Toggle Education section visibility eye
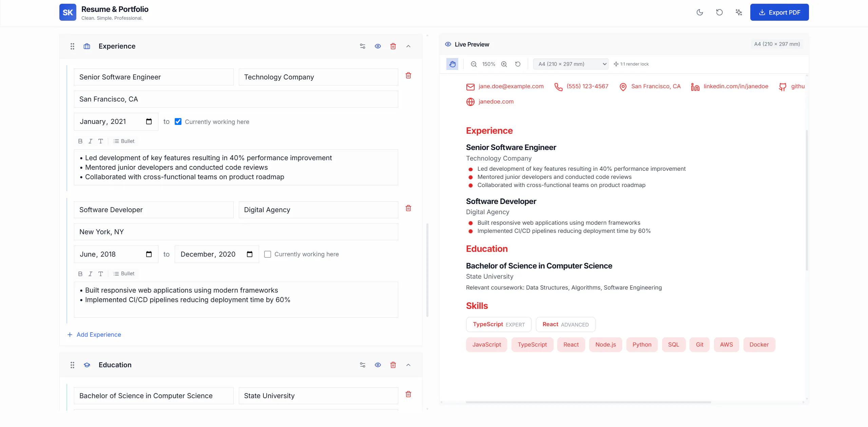The width and height of the screenshot is (868, 427). [x=378, y=365]
